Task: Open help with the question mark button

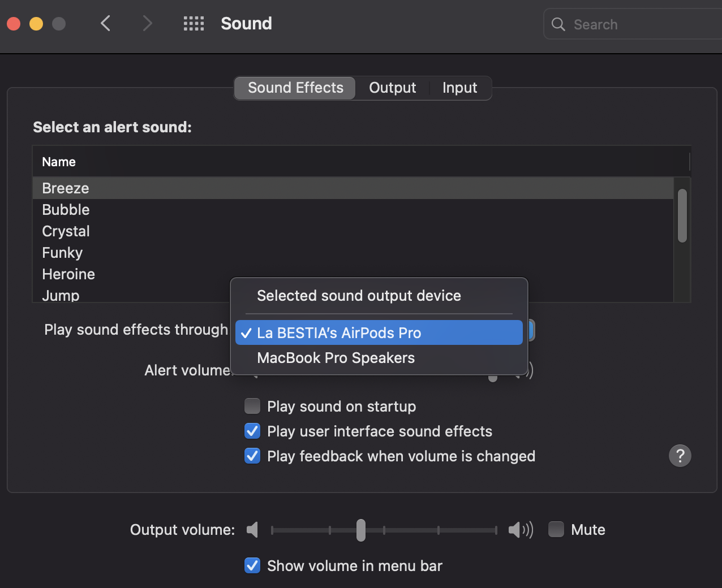Action: (680, 456)
